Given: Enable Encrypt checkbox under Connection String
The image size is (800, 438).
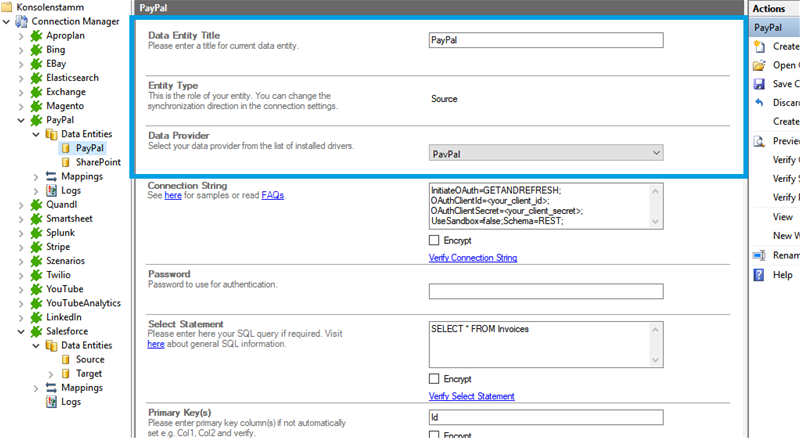Looking at the screenshot, I should 433,241.
